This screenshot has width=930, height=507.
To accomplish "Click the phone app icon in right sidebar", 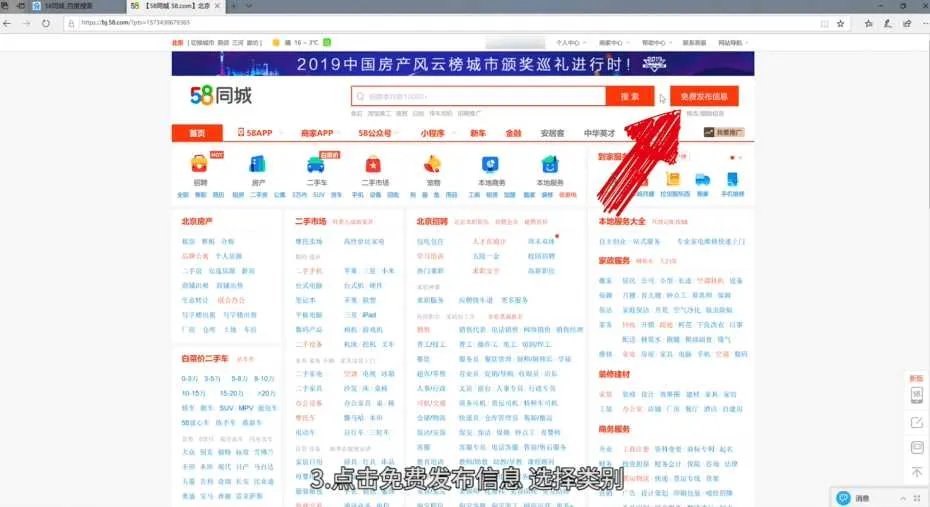I will pyautogui.click(x=916, y=394).
